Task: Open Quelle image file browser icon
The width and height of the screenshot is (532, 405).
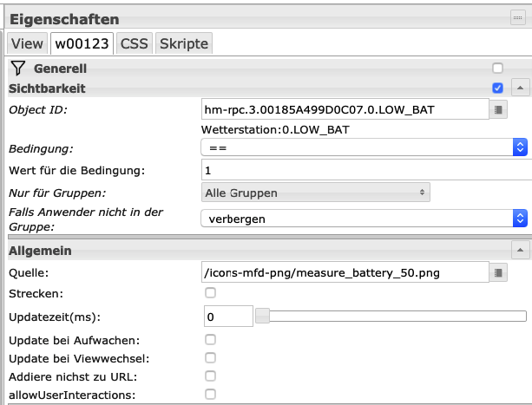Action: tap(498, 272)
